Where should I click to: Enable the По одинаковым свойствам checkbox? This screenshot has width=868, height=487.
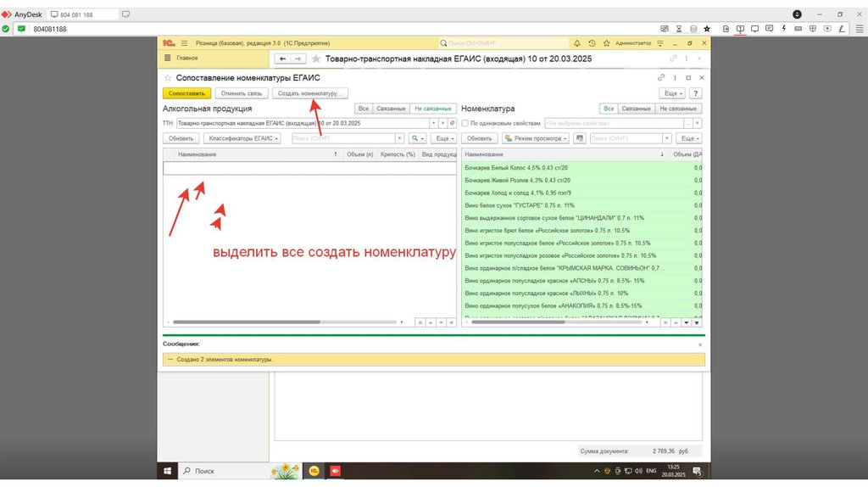pyautogui.click(x=465, y=123)
